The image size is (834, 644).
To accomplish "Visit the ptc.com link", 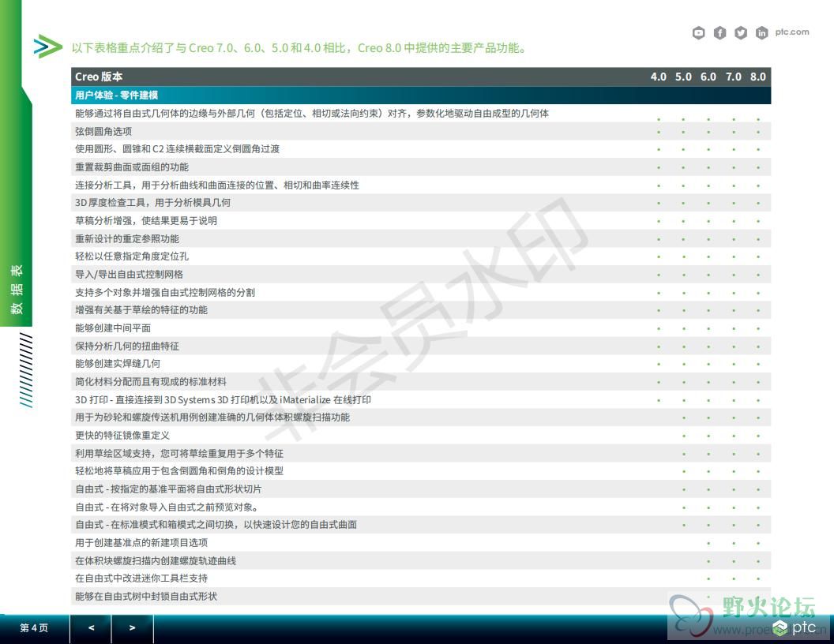I will pos(792,32).
